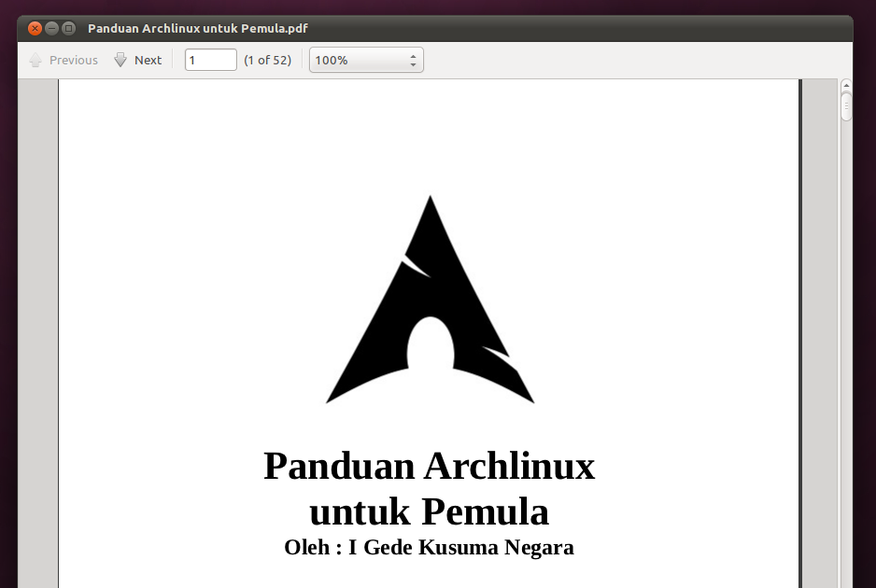
Task: Click the title text 'Panduan Archlinux untuk Pemula'
Action: coord(430,487)
